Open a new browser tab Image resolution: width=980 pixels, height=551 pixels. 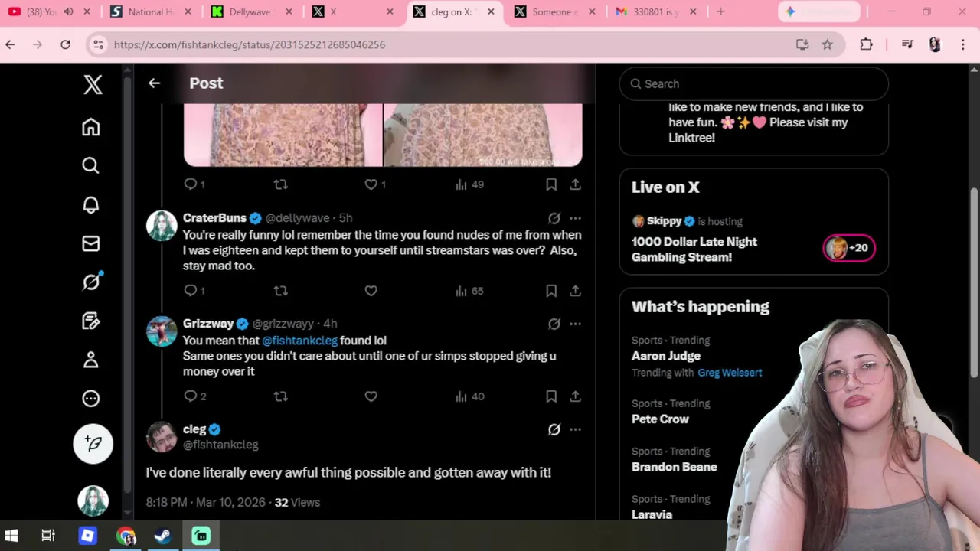pos(720,11)
